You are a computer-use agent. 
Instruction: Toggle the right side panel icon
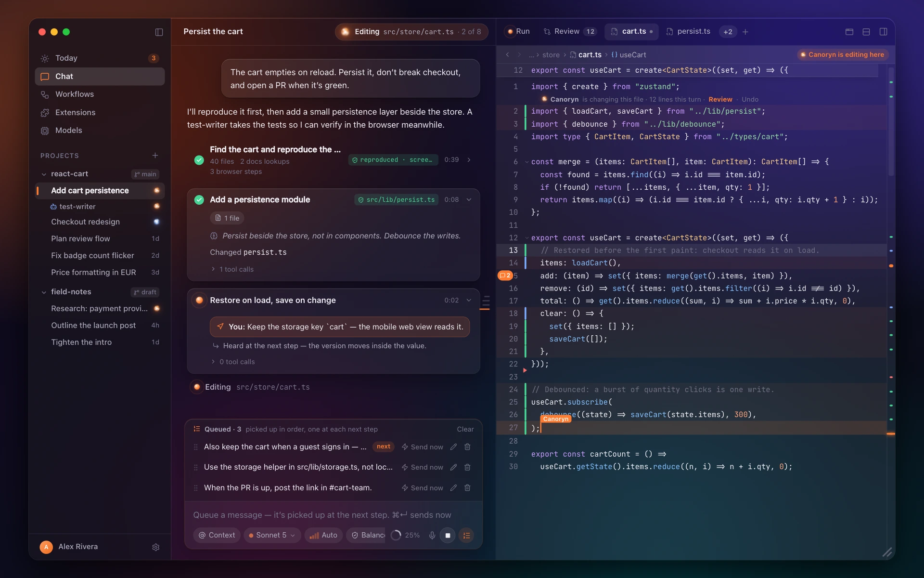coord(883,32)
